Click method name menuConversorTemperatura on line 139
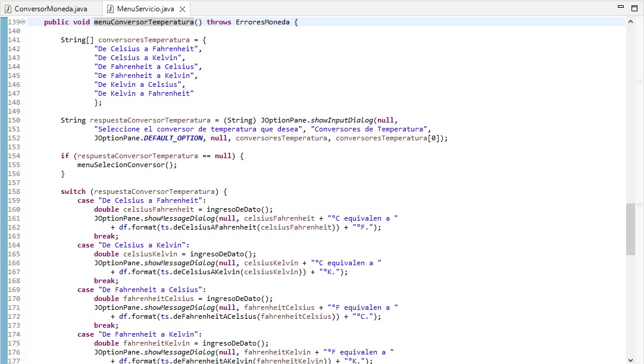644x364 pixels. [144, 22]
